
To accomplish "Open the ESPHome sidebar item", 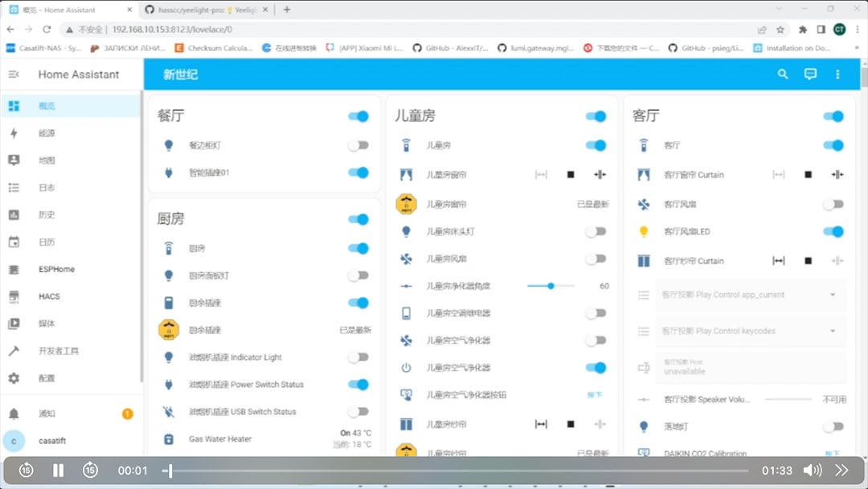I will click(56, 269).
